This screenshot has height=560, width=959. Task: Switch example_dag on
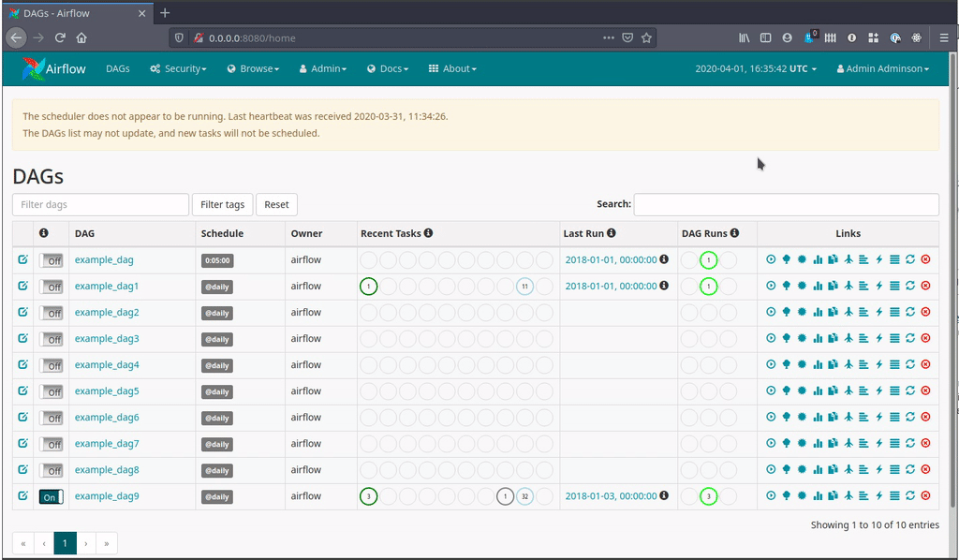pos(52,260)
